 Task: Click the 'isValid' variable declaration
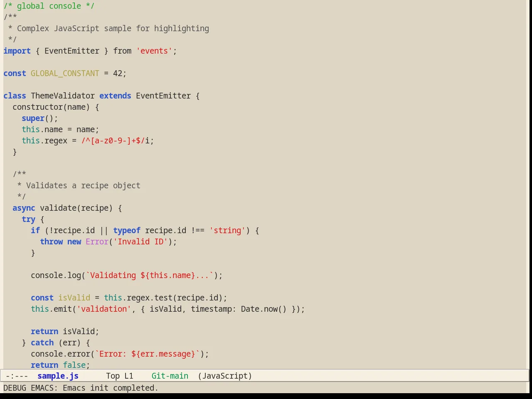click(x=74, y=298)
